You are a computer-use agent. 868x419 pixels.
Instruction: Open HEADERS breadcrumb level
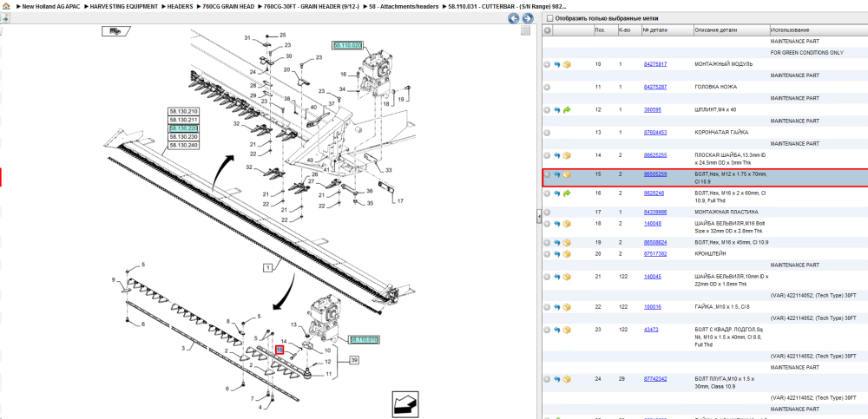(x=180, y=6)
